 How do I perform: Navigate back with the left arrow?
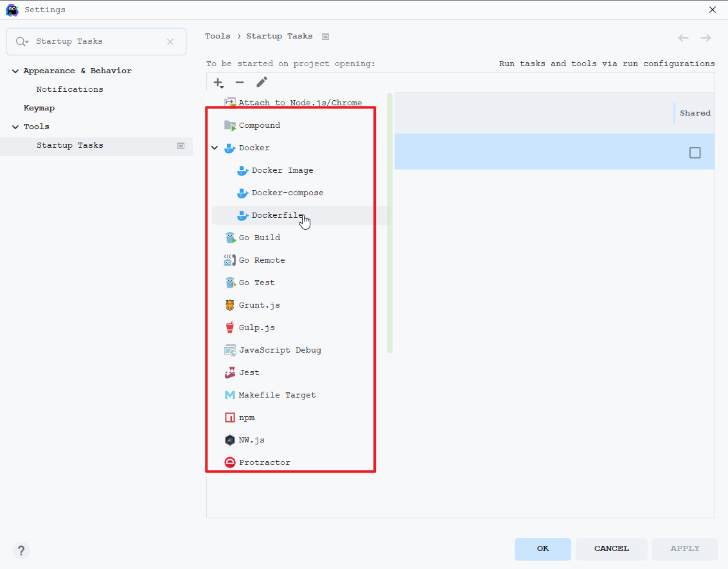pyautogui.click(x=683, y=38)
